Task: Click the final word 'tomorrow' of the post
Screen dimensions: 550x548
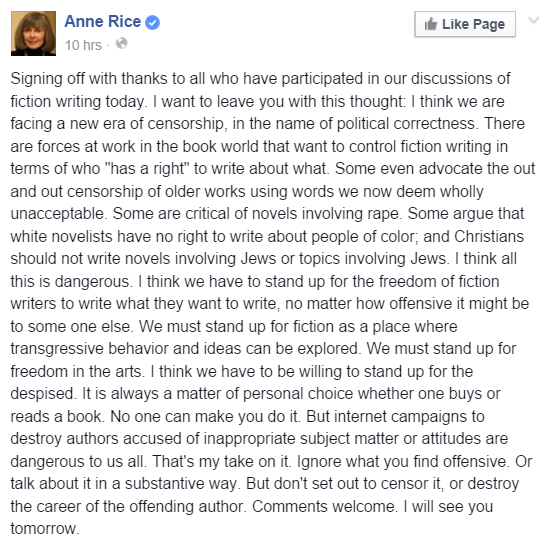Action: [x=43, y=529]
